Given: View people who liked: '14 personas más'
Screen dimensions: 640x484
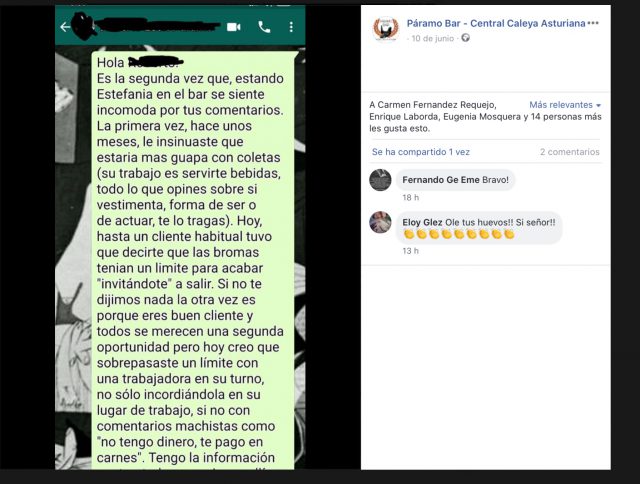Looking at the screenshot, I should [x=566, y=117].
